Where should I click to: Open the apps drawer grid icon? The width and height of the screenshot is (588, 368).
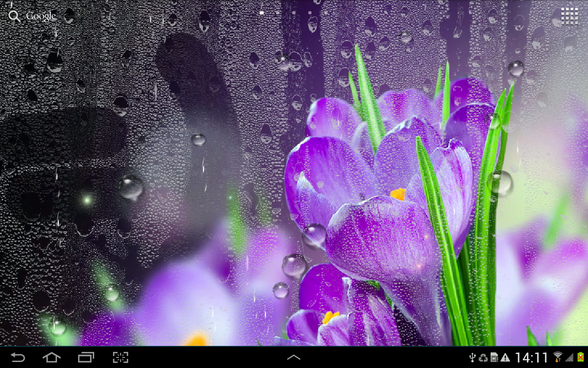pos(569,16)
